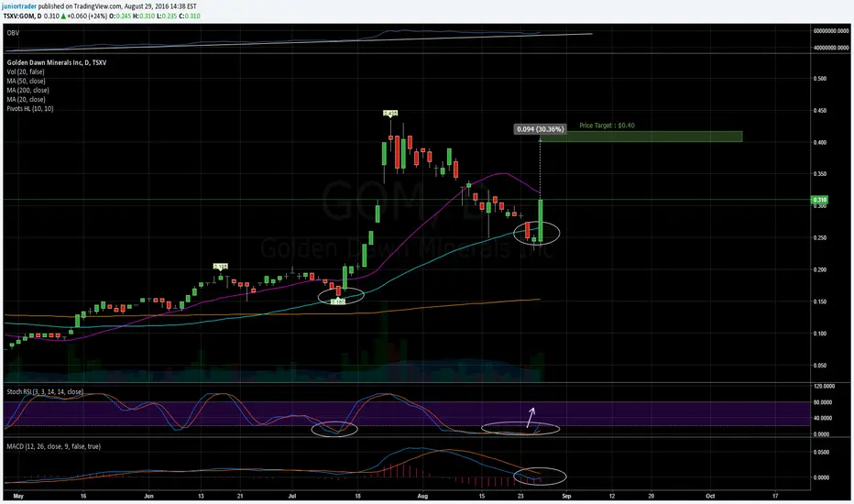This screenshot has height=504, width=854.
Task: Click 0.050 on the main price axis
Action: point(820,366)
